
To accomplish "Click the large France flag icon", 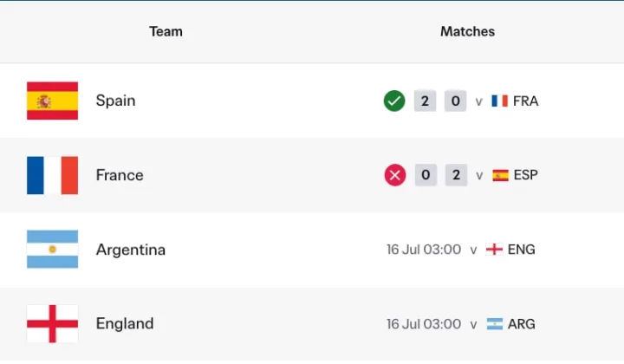I will coord(52,175).
